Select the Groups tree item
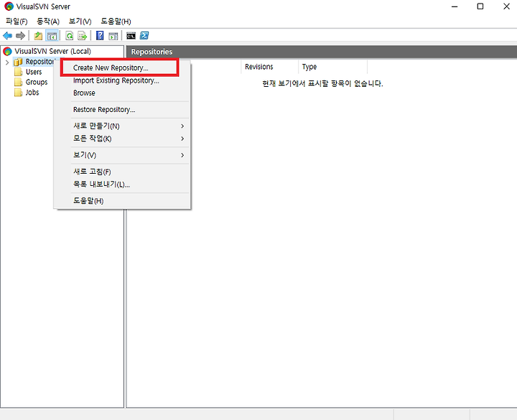The image size is (517, 420). (37, 82)
